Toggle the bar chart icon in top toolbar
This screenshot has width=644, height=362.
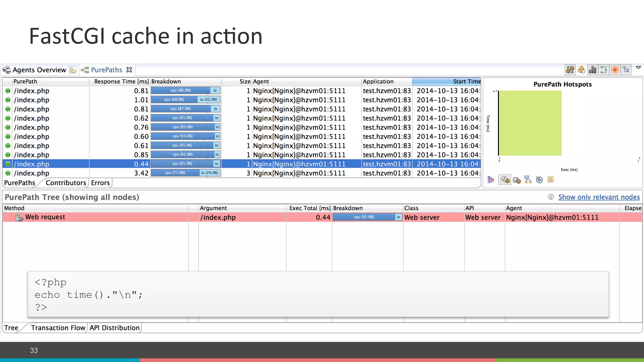click(593, 70)
